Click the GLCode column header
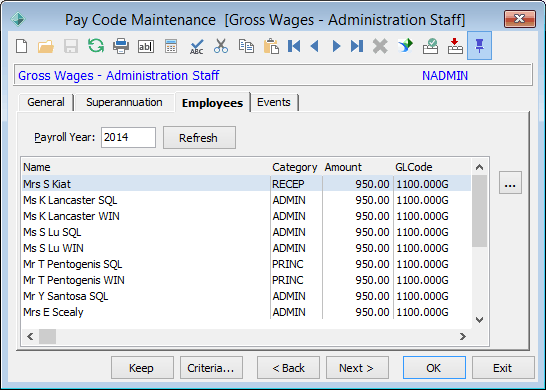This screenshot has height=390, width=546. (x=432, y=167)
